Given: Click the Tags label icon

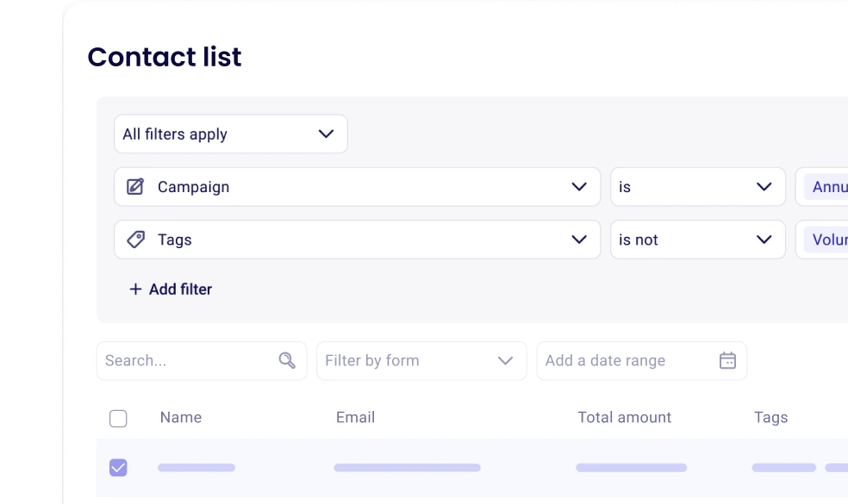Looking at the screenshot, I should (135, 240).
